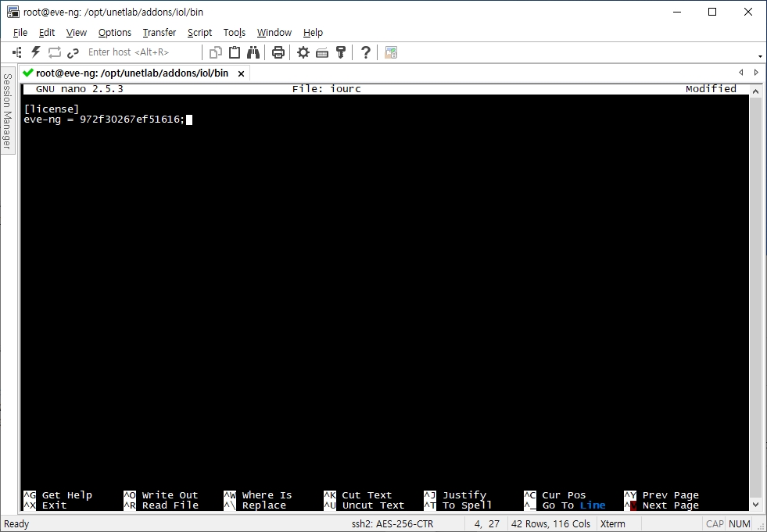Click the 'Uncut Text' shortcut label
Viewport: 767px width, 532px height.
click(373, 505)
